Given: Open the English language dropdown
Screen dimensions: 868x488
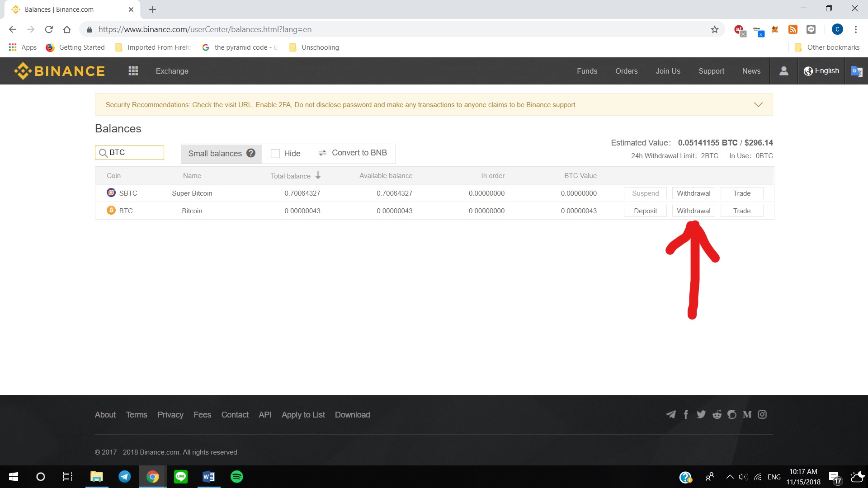Looking at the screenshot, I should pos(821,71).
